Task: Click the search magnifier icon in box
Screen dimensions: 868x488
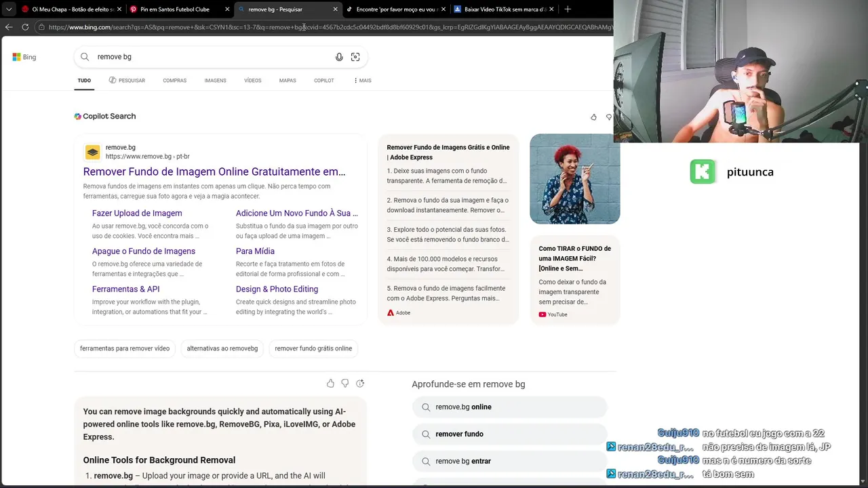Action: point(85,57)
